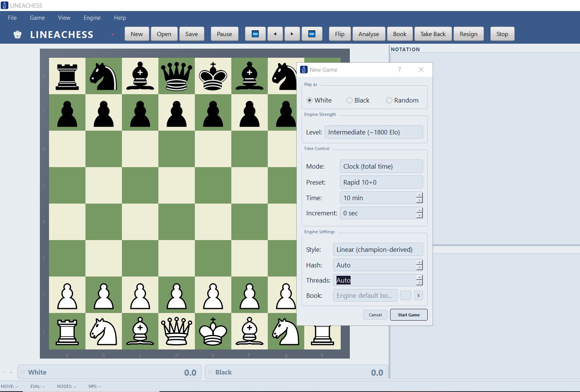The height and width of the screenshot is (392, 580).
Task: Pick Random side assignment
Action: (389, 100)
